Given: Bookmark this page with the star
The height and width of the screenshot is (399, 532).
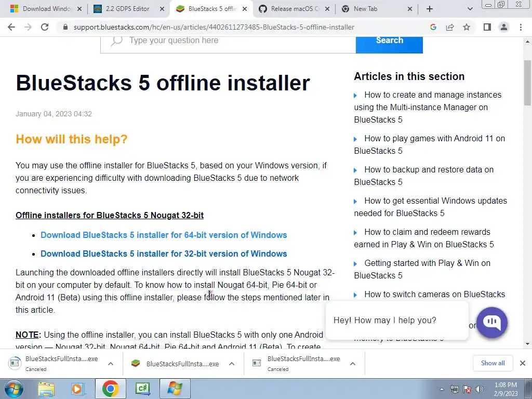Looking at the screenshot, I should [x=467, y=27].
